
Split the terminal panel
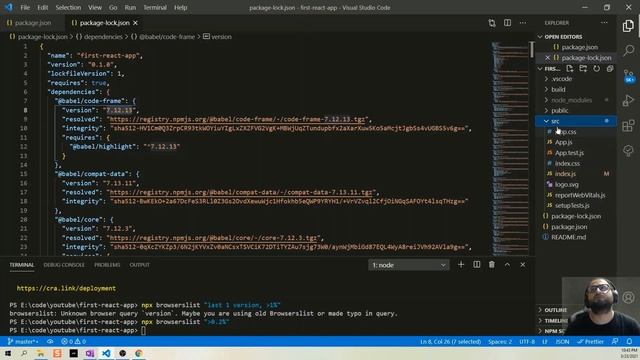coord(476,264)
